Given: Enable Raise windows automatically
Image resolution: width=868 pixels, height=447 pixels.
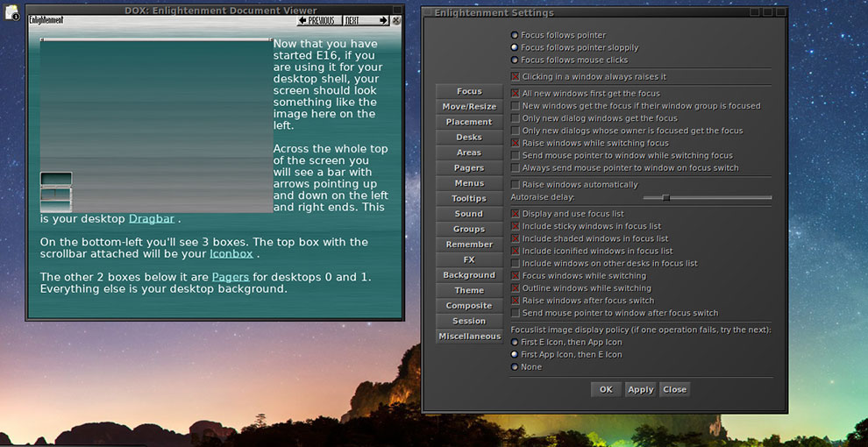Looking at the screenshot, I should pos(574,185).
